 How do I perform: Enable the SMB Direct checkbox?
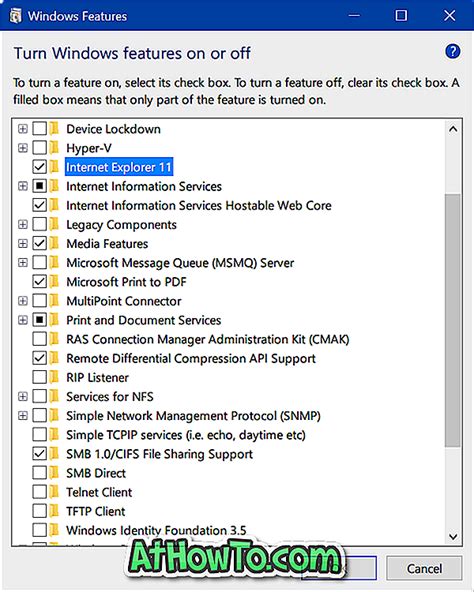(40, 473)
